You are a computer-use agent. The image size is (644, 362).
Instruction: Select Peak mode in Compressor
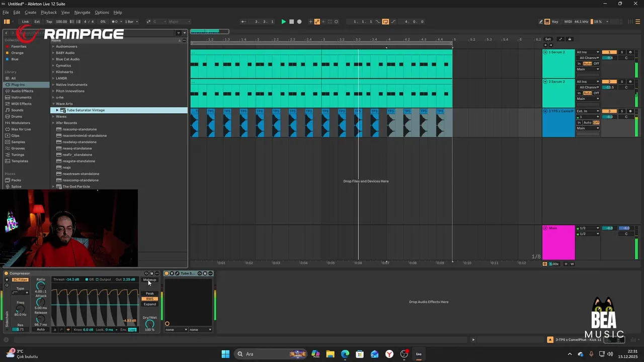(150, 294)
